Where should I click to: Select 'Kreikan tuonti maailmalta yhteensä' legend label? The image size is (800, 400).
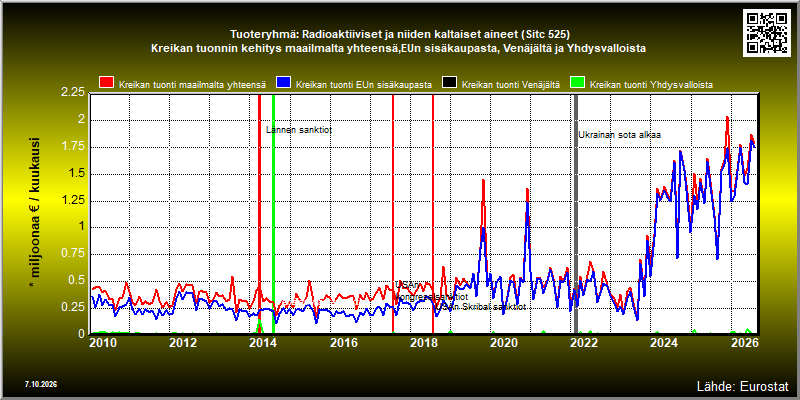click(x=192, y=85)
